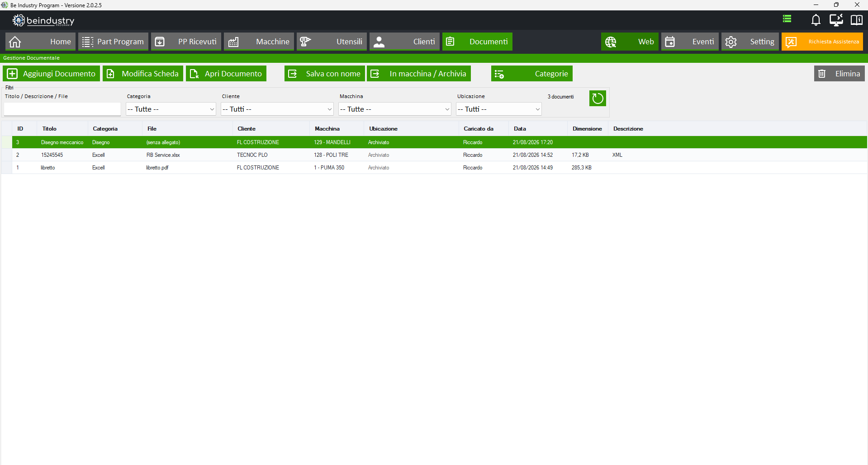This screenshot has width=868, height=465.
Task: Open the notifications bell icon
Action: (816, 20)
